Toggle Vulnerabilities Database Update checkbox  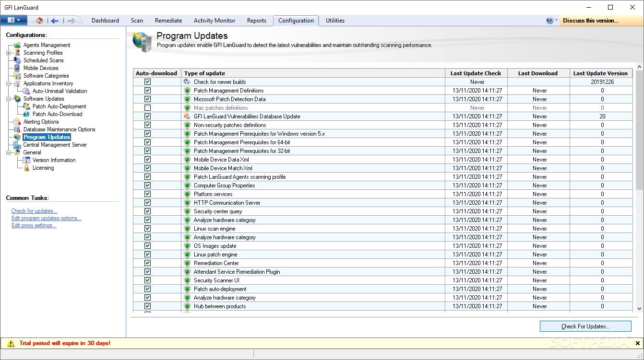click(147, 116)
